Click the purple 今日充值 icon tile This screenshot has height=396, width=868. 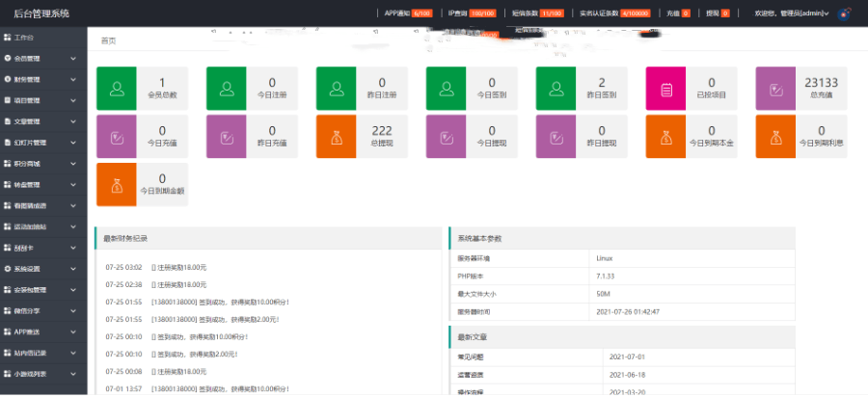pyautogui.click(x=117, y=136)
